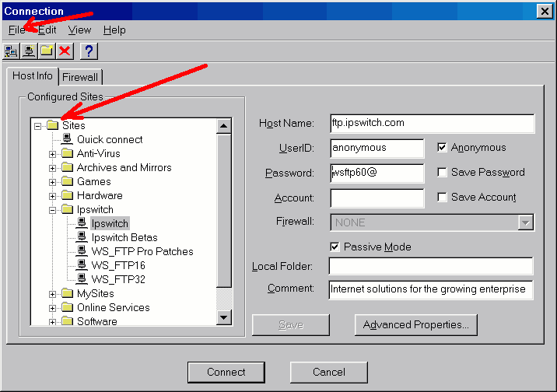Select the WS_FTP Pro Patches site
This screenshot has width=557, height=392.
pos(142,251)
